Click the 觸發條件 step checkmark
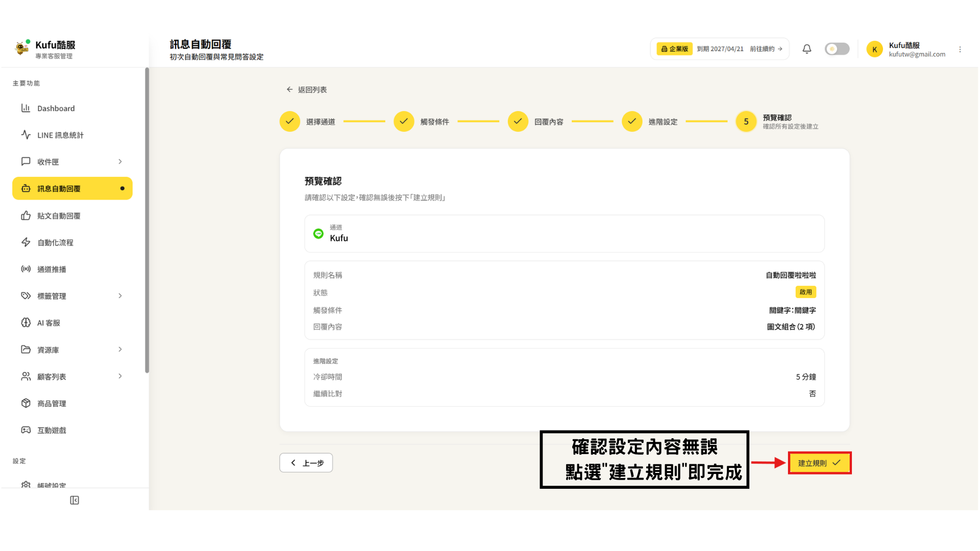The image size is (980, 551). [404, 121]
